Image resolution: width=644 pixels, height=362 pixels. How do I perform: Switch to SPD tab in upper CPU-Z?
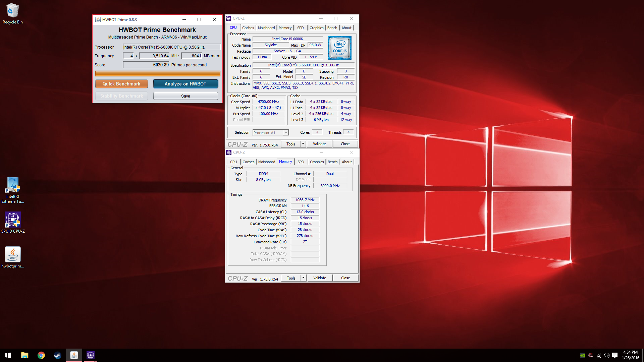pyautogui.click(x=301, y=28)
